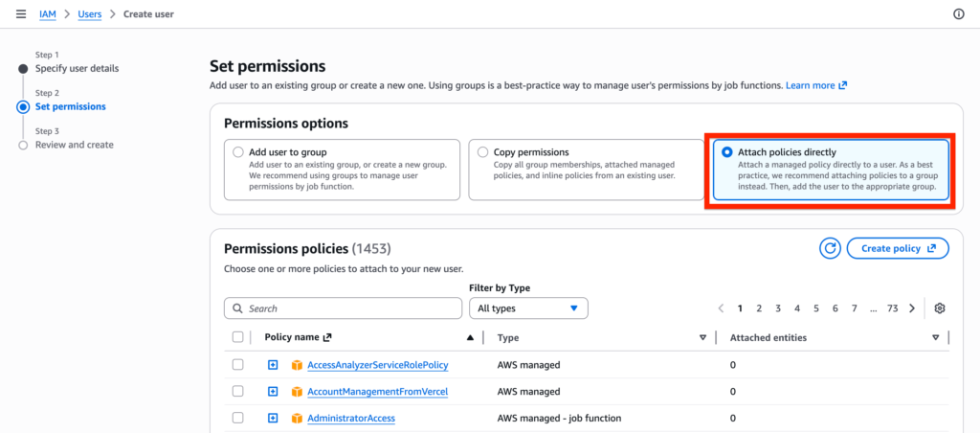
Task: Go to next page of policies
Action: tap(912, 308)
